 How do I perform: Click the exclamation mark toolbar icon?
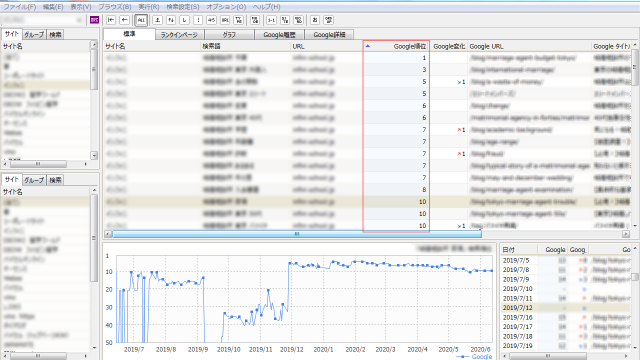coord(198,20)
